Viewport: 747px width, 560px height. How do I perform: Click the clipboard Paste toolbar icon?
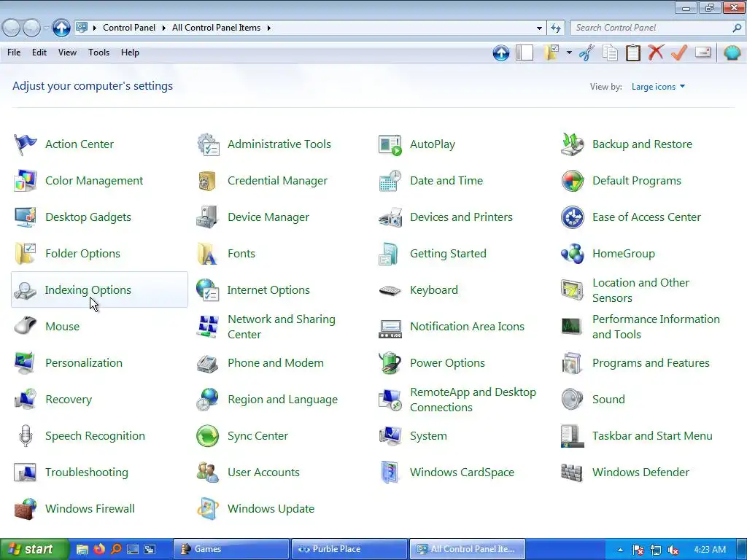[632, 52]
